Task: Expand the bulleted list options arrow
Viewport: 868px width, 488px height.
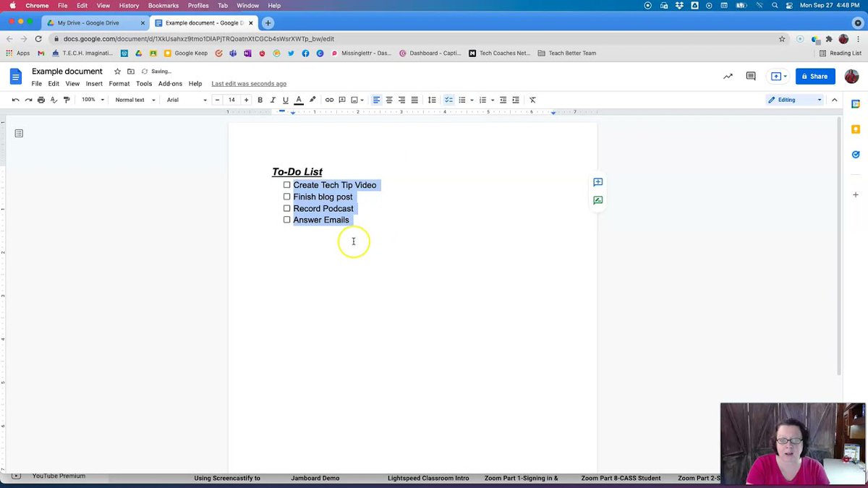Action: [x=472, y=100]
